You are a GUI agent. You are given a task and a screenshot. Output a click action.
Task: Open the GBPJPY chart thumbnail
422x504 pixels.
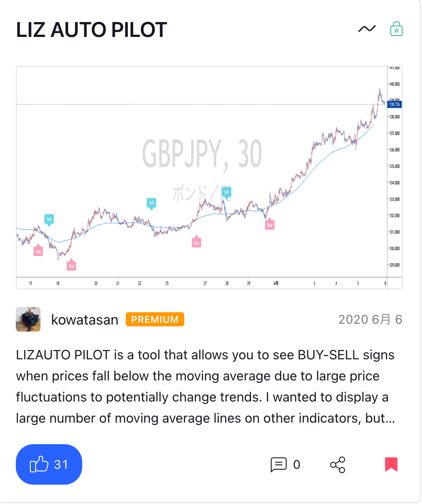pos(209,177)
